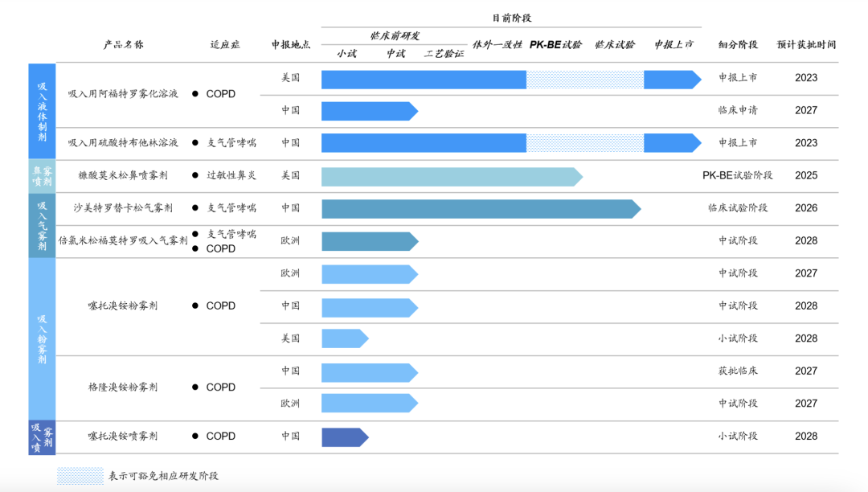Click the 2025 expected approval year
The image size is (868, 492).
tap(806, 176)
